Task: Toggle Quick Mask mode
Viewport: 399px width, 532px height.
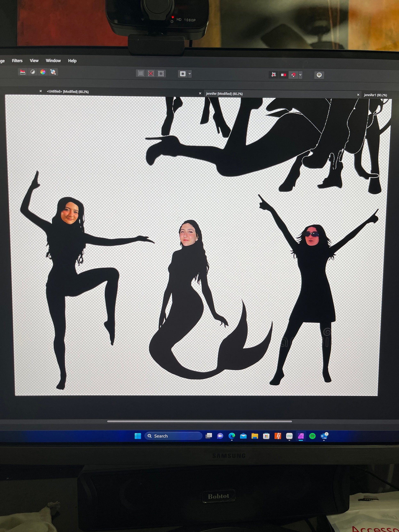Action: [183, 74]
